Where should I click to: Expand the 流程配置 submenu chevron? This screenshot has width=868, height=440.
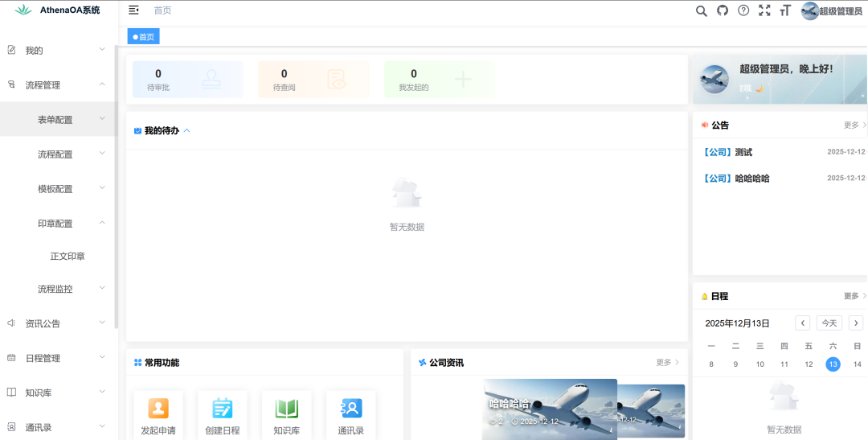[x=102, y=153]
